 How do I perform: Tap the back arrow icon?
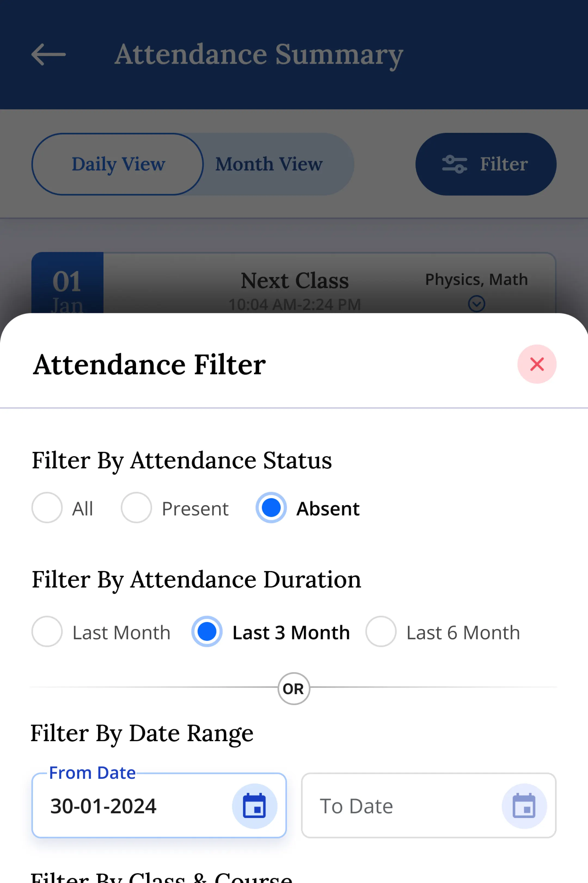coord(48,54)
